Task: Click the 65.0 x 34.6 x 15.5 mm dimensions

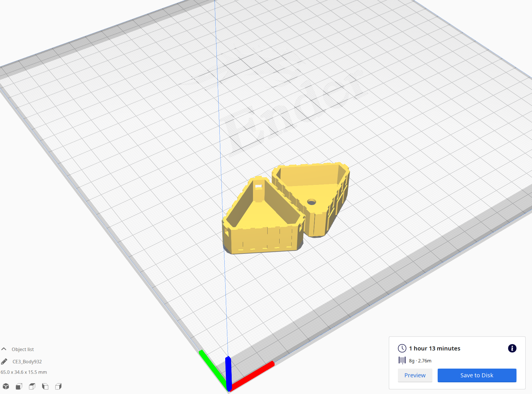Action: click(x=24, y=372)
